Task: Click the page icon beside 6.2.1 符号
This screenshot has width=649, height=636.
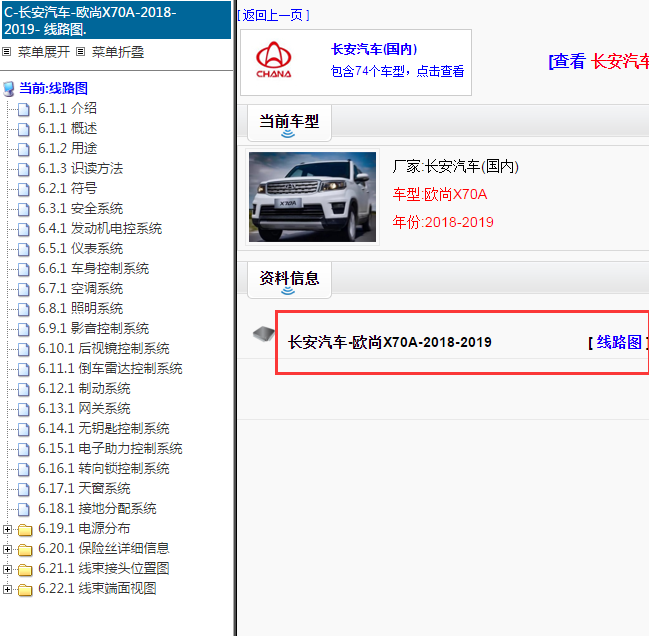Action: point(24,189)
